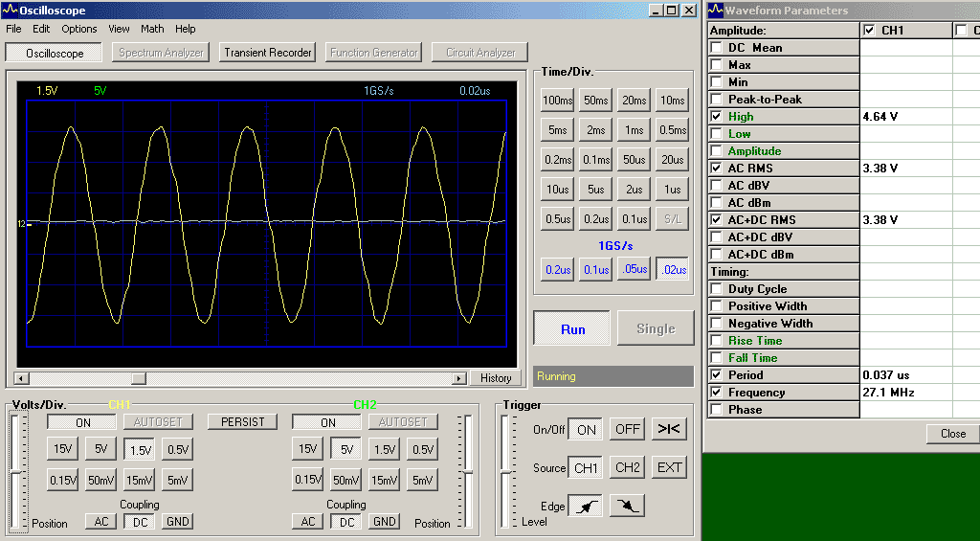Click the History button below the waveform
This screenshot has width=980, height=541.
(496, 378)
